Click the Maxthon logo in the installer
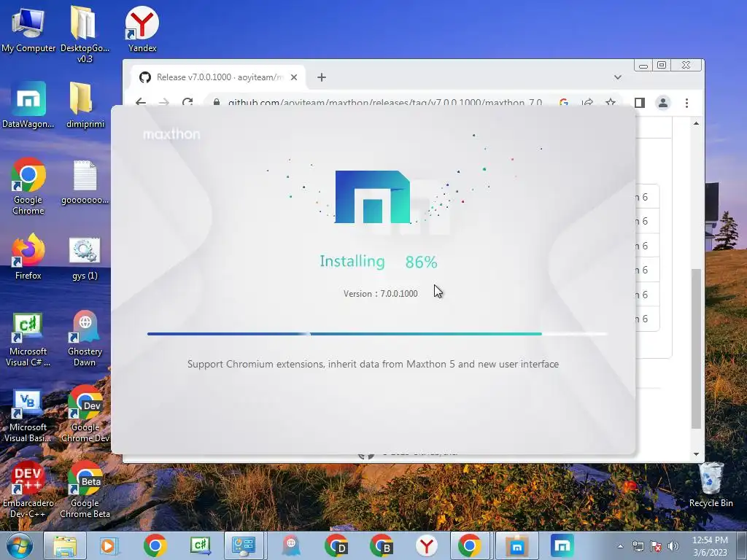Viewport: 747px width, 560px height. click(x=373, y=196)
